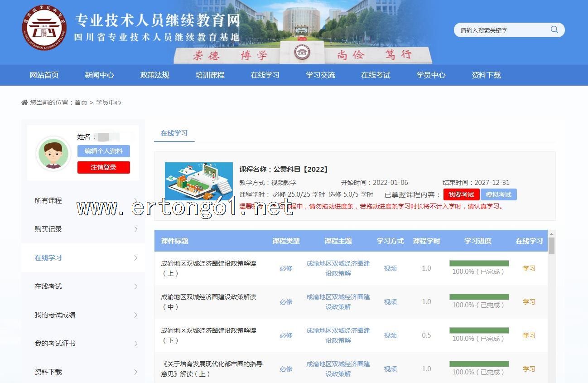
Task: Select the 在线学习 tab above the course
Action: (174, 133)
